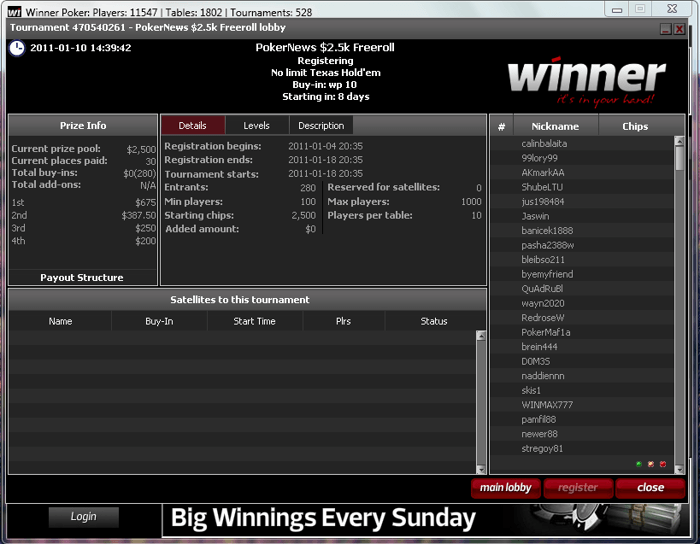Select player stregoy81
The image size is (700, 544).
pyautogui.click(x=582, y=448)
